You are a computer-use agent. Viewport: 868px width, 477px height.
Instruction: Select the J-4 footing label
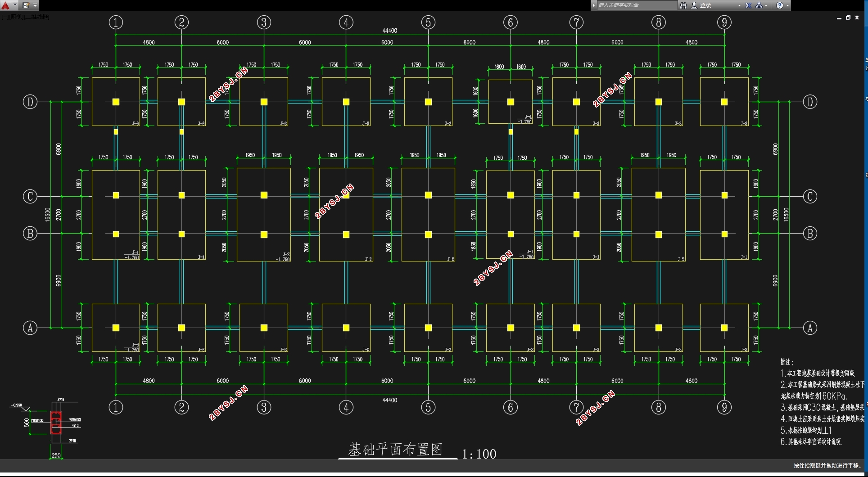528,117
